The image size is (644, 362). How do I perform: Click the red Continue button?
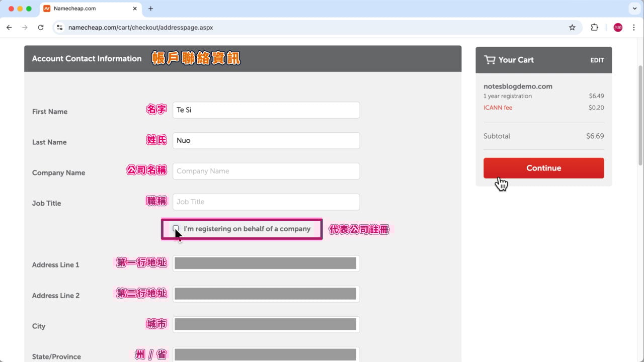[543, 168]
